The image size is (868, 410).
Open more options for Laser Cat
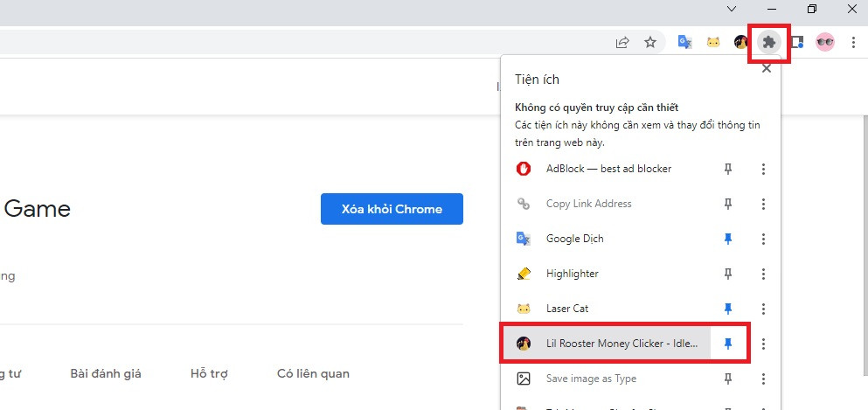tap(763, 309)
